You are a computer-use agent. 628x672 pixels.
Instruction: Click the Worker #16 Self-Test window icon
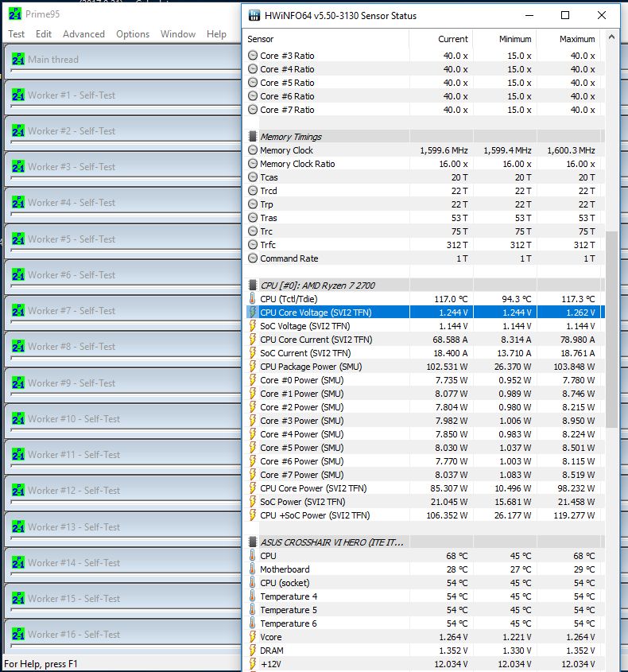[18, 635]
